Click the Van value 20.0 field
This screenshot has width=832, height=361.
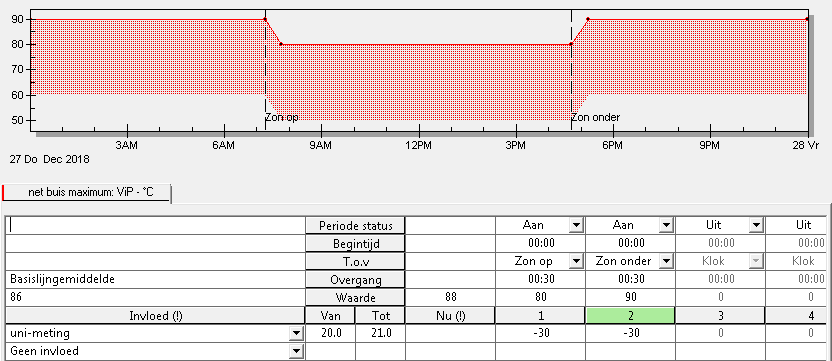(x=330, y=333)
